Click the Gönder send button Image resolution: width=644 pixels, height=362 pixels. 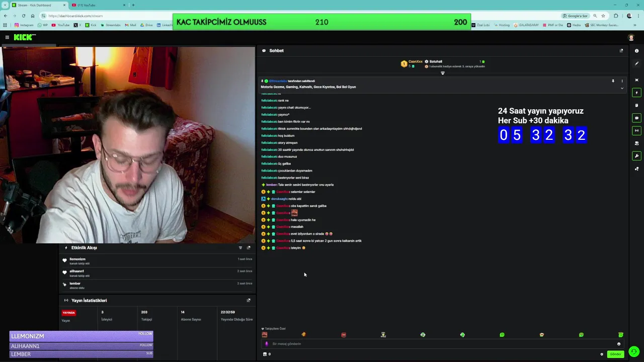pyautogui.click(x=615, y=354)
